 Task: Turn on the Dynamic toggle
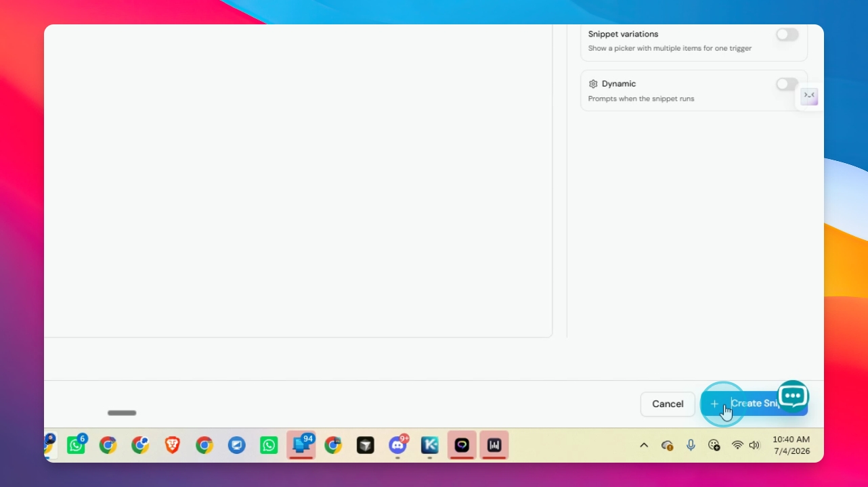point(787,84)
